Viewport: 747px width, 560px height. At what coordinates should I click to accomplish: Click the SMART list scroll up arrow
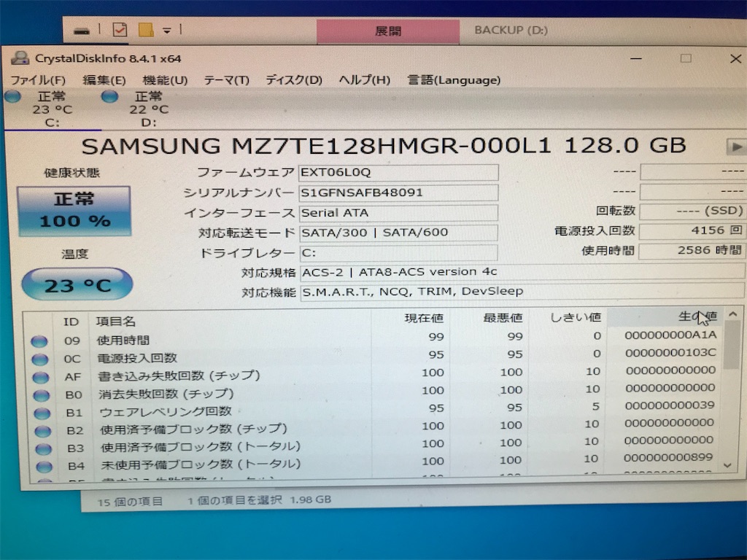click(733, 314)
